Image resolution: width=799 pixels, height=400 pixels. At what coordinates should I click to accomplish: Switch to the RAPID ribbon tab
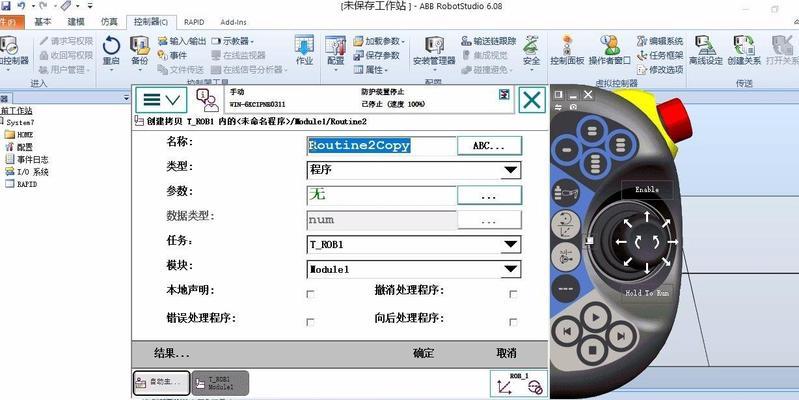click(x=194, y=22)
